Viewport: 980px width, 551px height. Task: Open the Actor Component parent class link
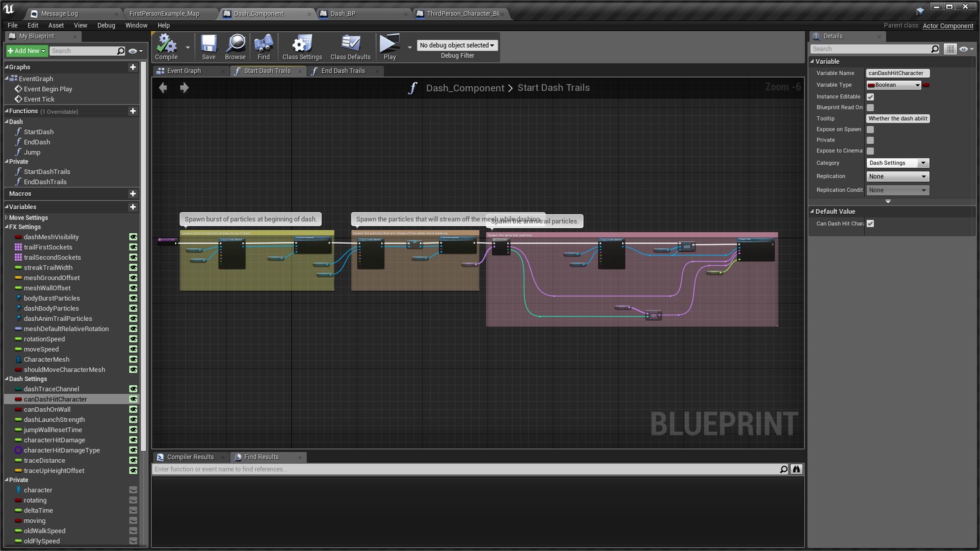(948, 26)
